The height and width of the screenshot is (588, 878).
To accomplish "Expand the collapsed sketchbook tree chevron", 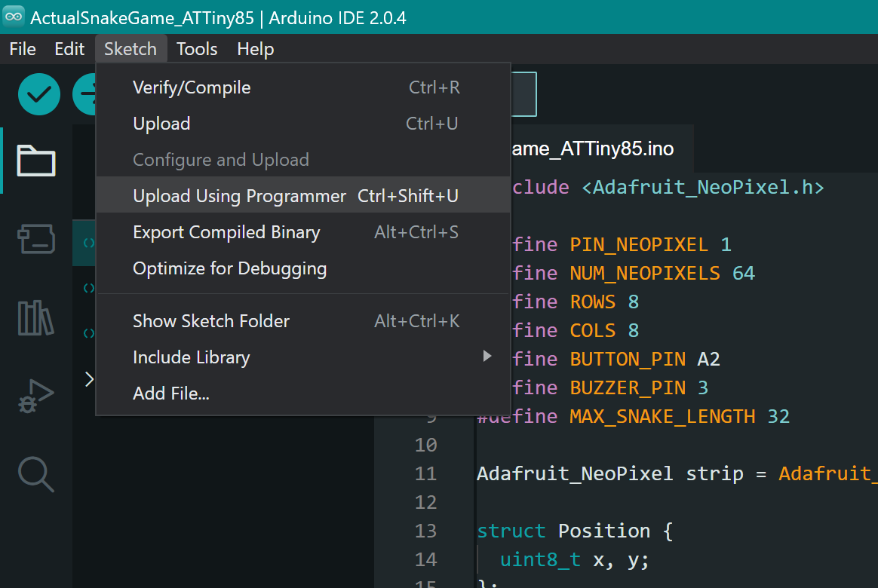I will [x=89, y=379].
